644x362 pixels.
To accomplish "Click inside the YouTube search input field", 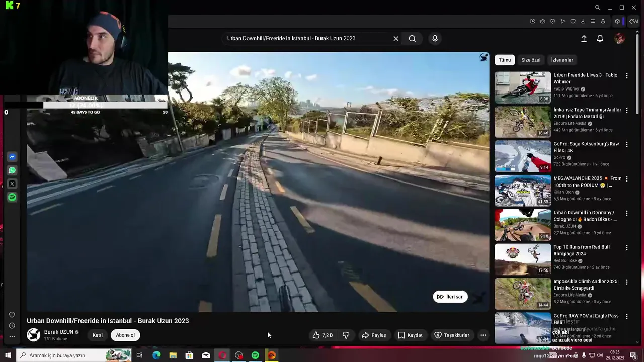I will (x=307, y=38).
